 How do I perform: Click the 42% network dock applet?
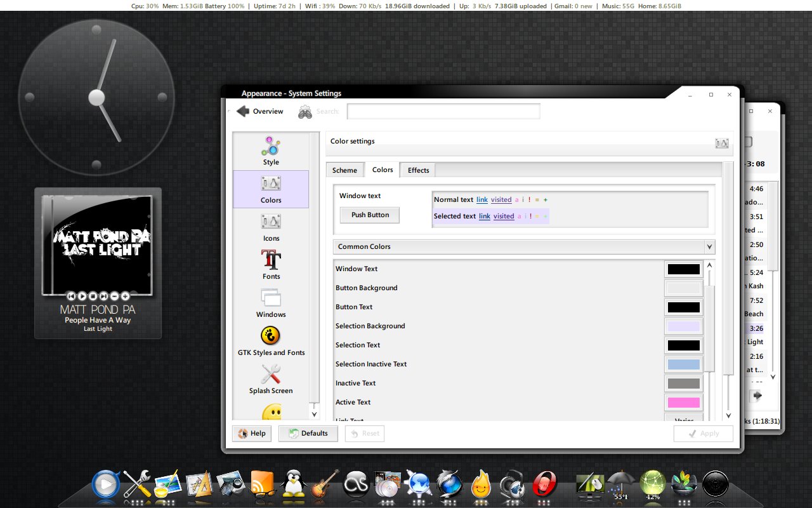pos(653,486)
